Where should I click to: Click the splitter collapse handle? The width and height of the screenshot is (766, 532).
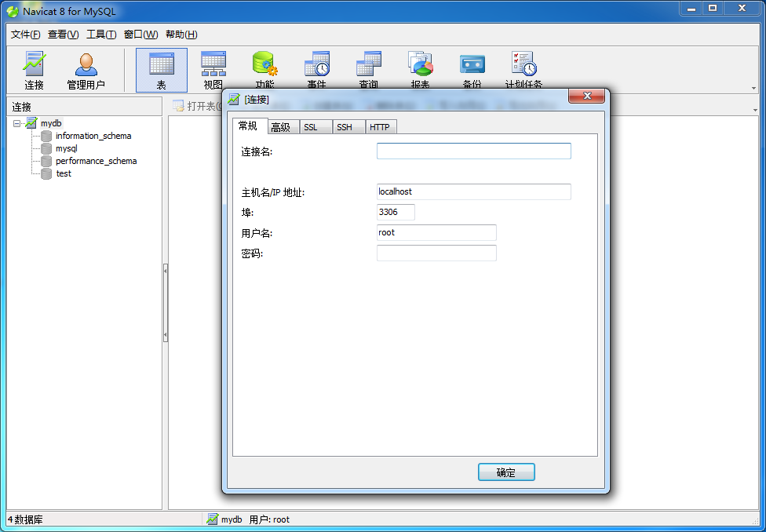tap(165, 303)
